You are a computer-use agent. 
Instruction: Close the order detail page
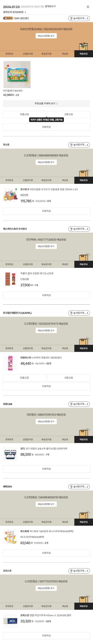coord(88,7)
